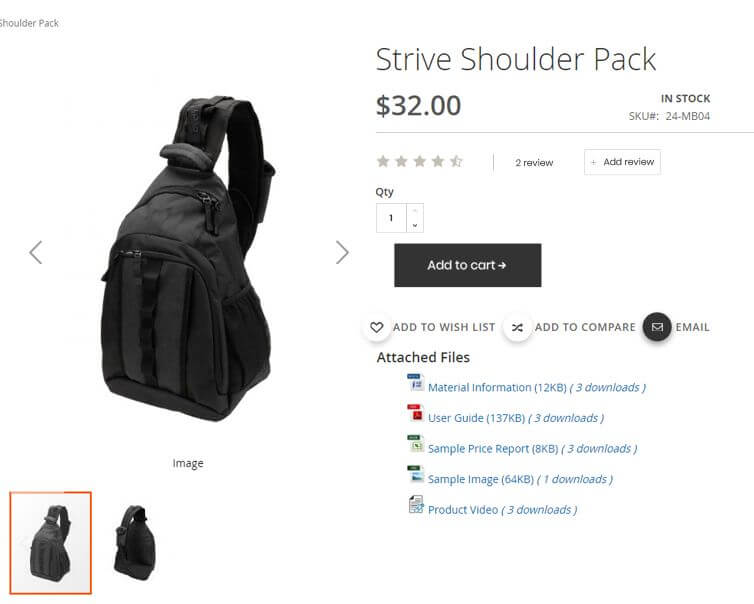The width and height of the screenshot is (754, 604).
Task: Click the round email envelope icon
Action: (657, 327)
